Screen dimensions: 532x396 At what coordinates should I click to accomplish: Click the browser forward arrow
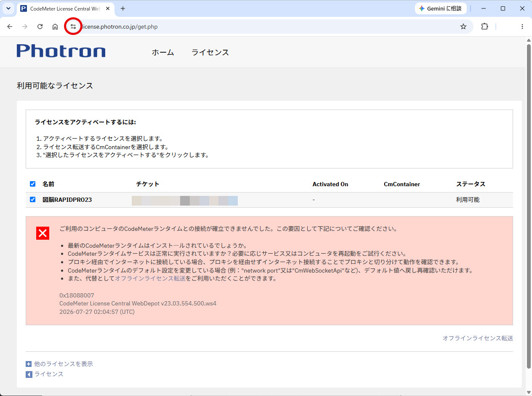click(x=25, y=27)
